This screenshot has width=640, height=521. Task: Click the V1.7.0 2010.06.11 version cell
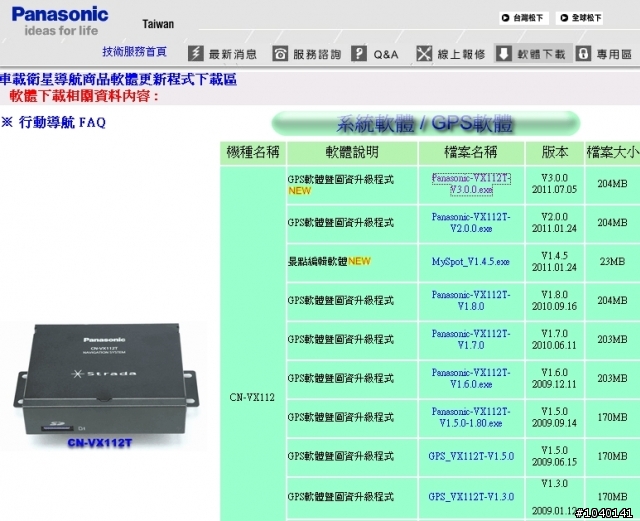coord(554,339)
